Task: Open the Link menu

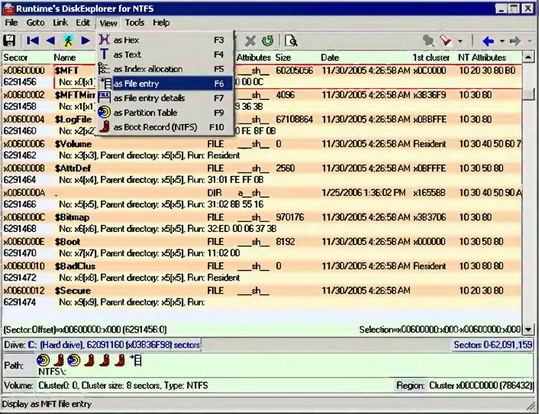Action: (x=60, y=23)
